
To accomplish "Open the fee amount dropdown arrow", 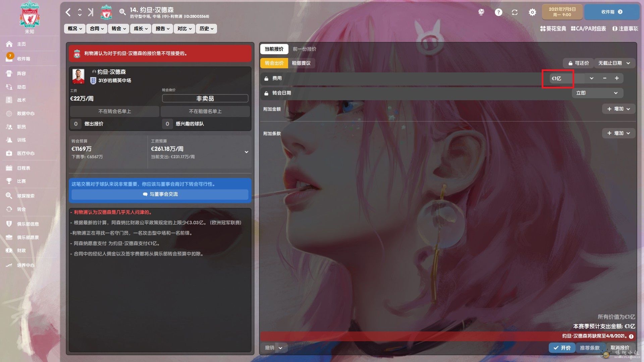I will (x=592, y=78).
